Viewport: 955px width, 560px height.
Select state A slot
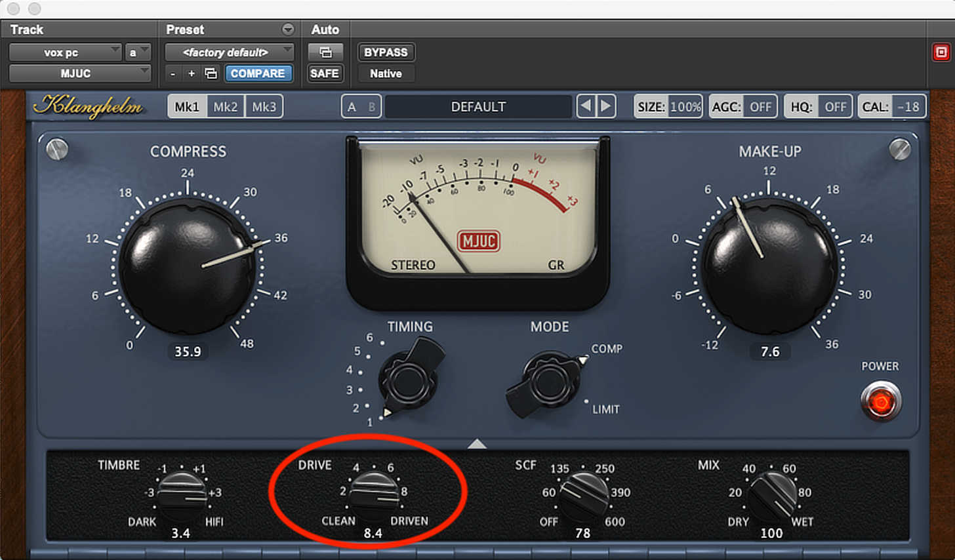[x=352, y=107]
